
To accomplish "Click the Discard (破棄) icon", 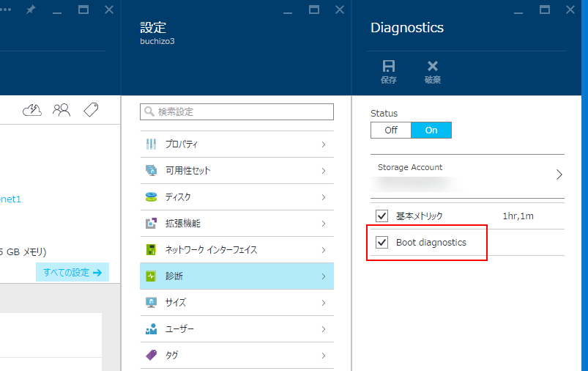I will click(x=433, y=67).
